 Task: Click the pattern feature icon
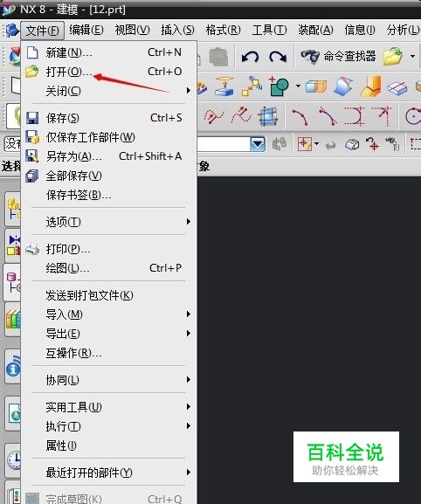pyautogui.click(x=252, y=86)
